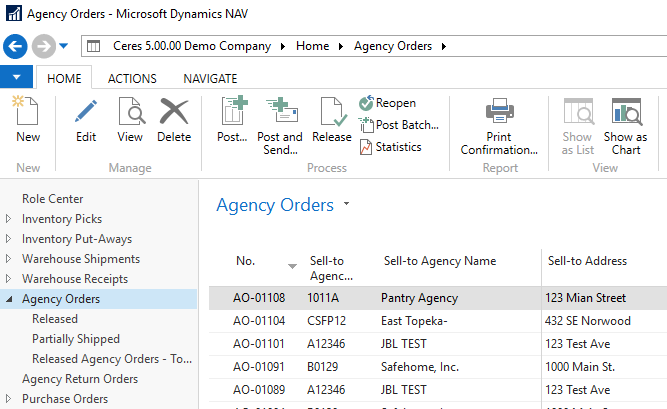Expand arrow after Ceres 5.00.00 Demo Company
The image size is (667, 409).
coord(283,46)
